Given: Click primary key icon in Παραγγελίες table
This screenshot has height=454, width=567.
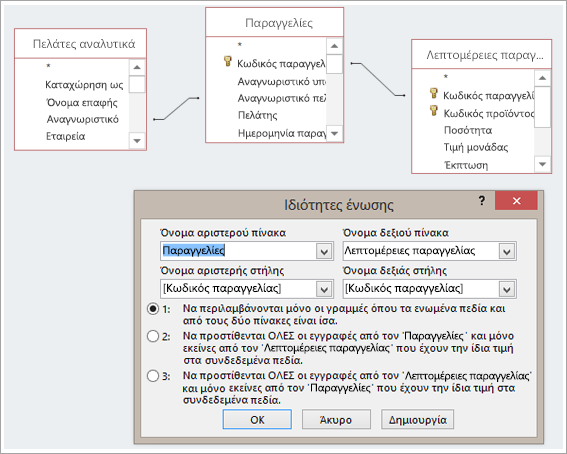Looking at the screenshot, I should tap(227, 61).
